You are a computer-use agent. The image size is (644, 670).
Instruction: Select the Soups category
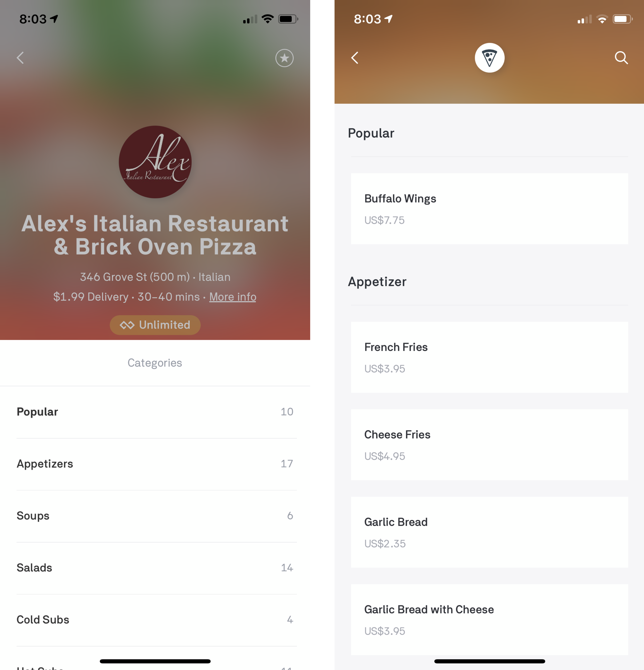click(x=154, y=515)
